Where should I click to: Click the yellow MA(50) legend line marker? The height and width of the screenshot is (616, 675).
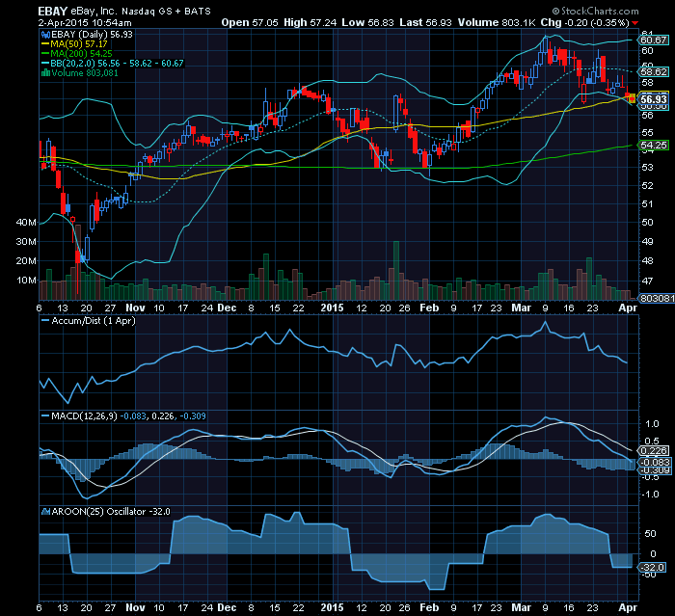tap(45, 44)
